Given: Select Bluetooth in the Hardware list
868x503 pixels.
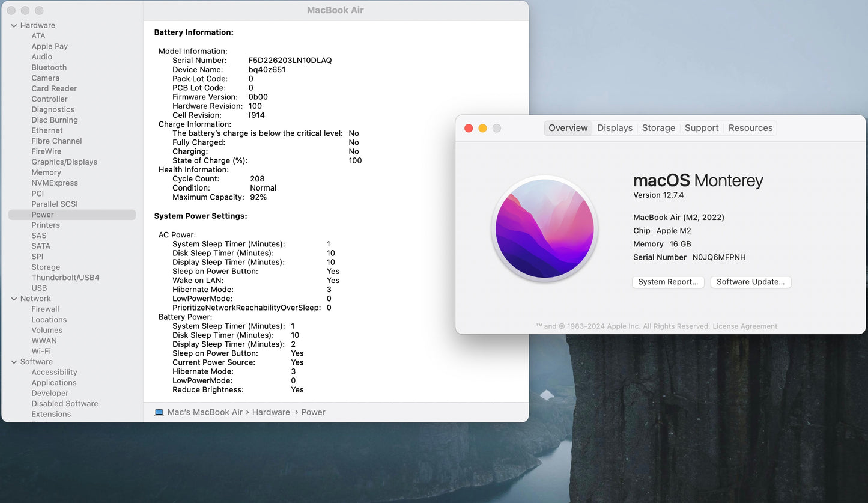Looking at the screenshot, I should 49,67.
